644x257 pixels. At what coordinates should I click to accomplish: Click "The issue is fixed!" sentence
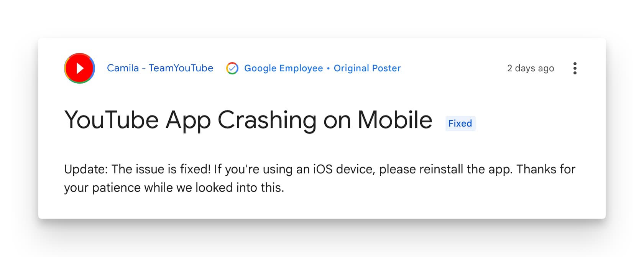pyautogui.click(x=161, y=169)
